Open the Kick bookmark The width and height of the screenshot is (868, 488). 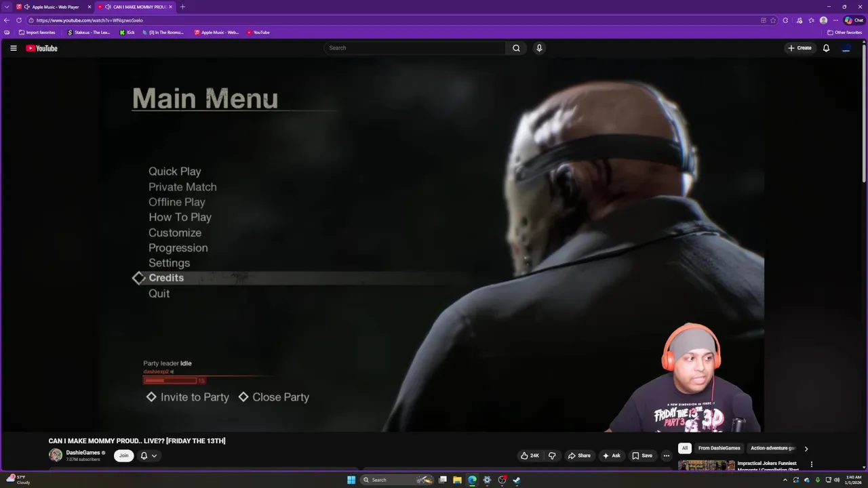click(x=127, y=33)
